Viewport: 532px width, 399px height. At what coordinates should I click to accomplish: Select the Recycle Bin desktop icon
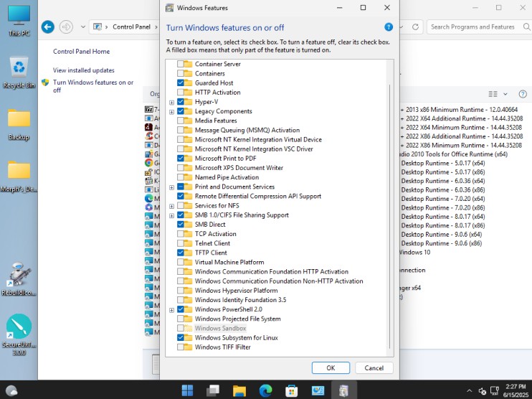tap(19, 72)
